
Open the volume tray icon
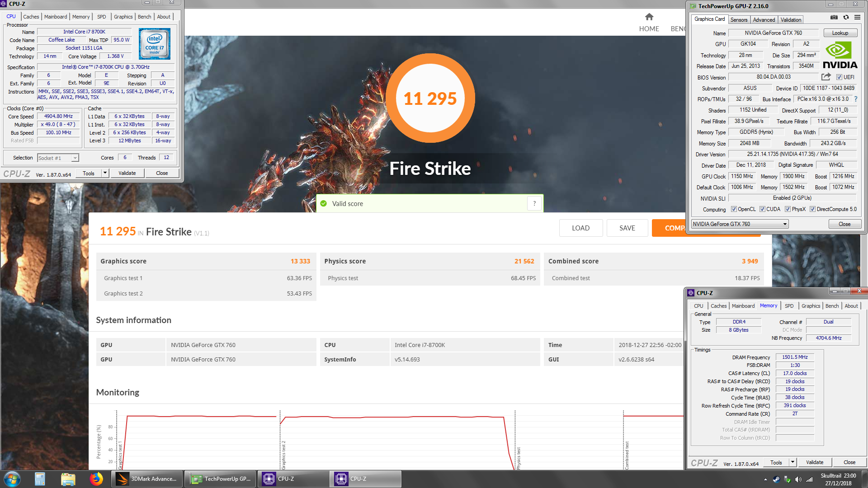click(x=798, y=479)
